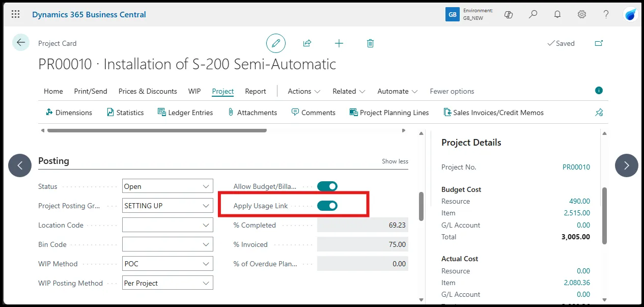
Task: Open Budget Cost Item 2,515.00 link
Action: click(x=577, y=213)
